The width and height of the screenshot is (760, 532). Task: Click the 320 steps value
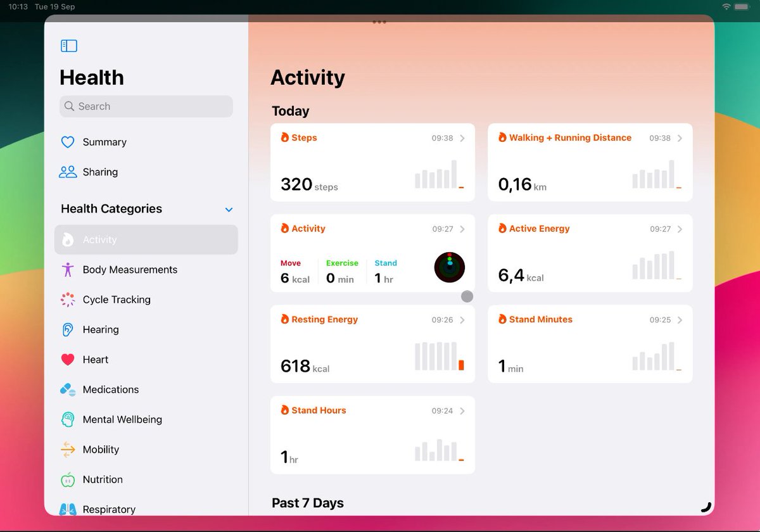pyautogui.click(x=309, y=184)
